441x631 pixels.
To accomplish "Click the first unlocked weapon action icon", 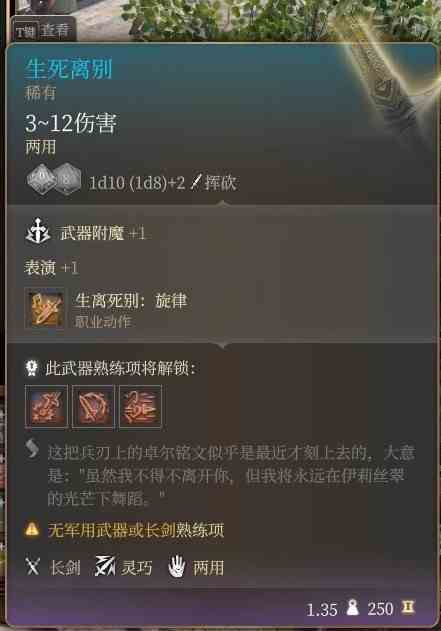I will (x=46, y=406).
